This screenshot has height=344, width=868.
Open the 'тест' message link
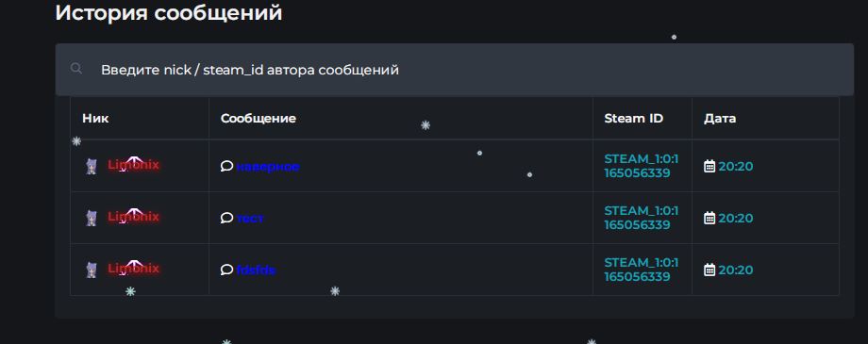click(x=250, y=219)
